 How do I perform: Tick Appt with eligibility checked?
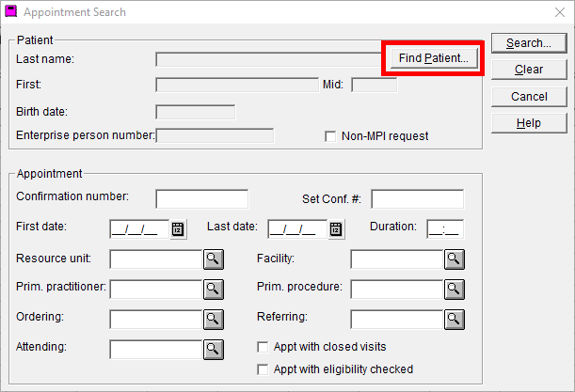pos(263,369)
